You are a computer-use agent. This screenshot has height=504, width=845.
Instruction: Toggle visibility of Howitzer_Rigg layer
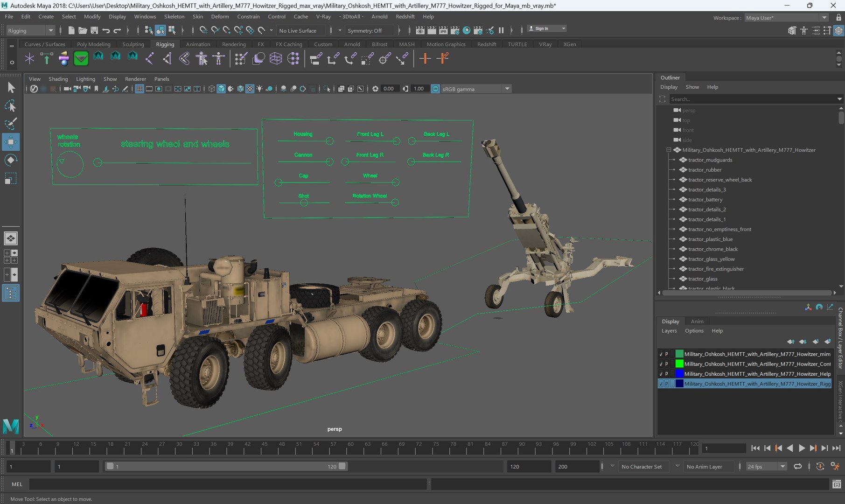661,384
